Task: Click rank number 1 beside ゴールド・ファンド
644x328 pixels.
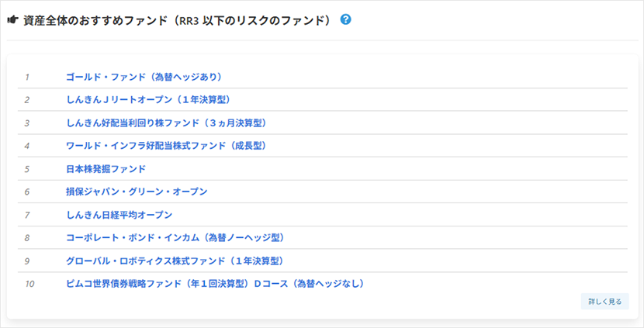Action: click(27, 77)
